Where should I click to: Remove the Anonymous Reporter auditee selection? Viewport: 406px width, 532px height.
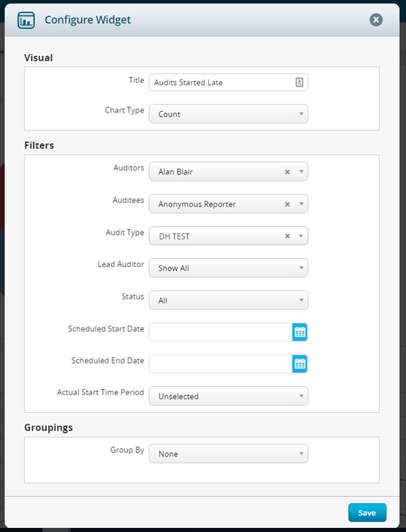point(287,204)
